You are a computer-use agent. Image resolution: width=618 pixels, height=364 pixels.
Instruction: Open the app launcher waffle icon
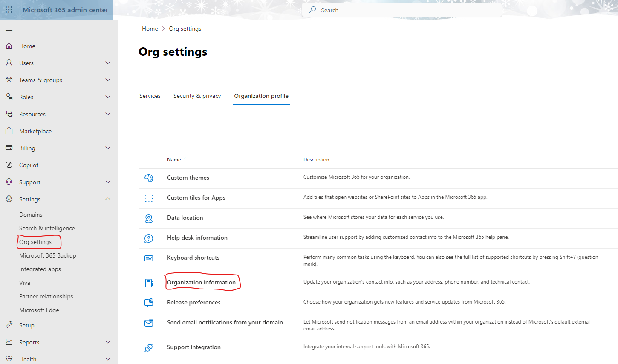[9, 10]
